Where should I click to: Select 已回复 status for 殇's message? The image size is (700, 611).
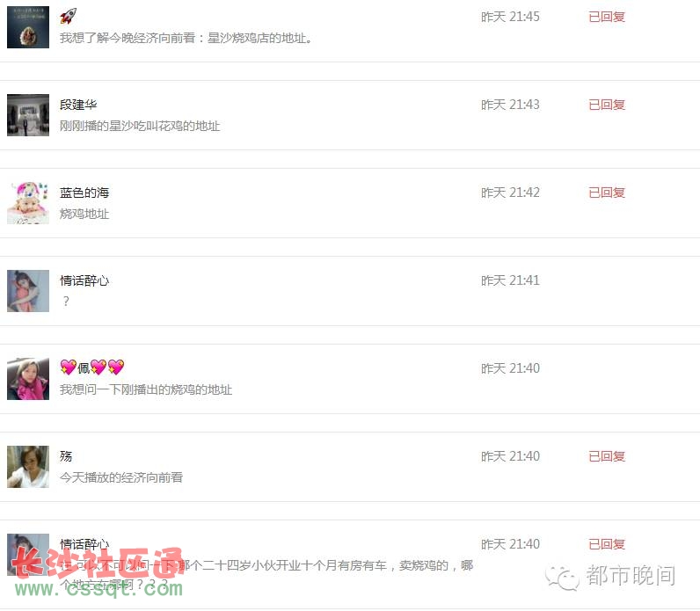click(x=607, y=456)
